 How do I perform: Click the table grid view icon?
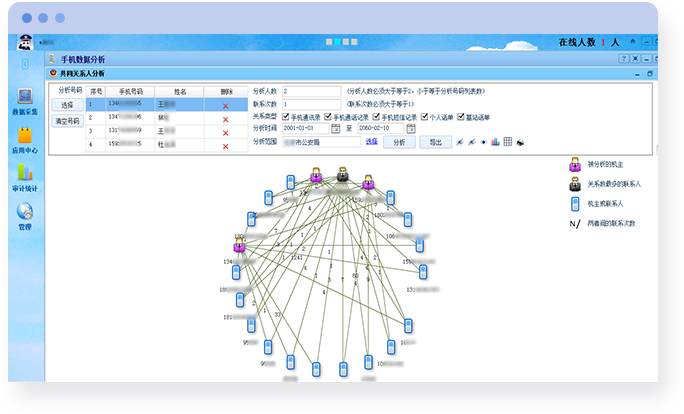click(508, 142)
